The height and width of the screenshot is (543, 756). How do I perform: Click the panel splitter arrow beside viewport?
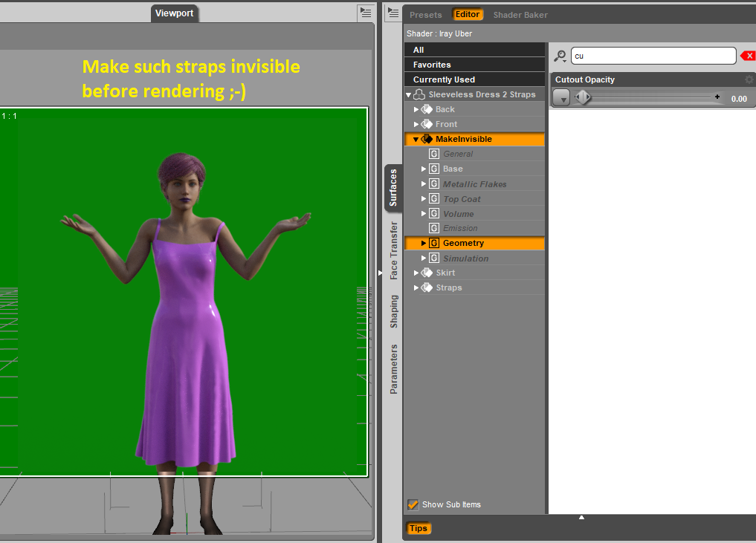380,273
